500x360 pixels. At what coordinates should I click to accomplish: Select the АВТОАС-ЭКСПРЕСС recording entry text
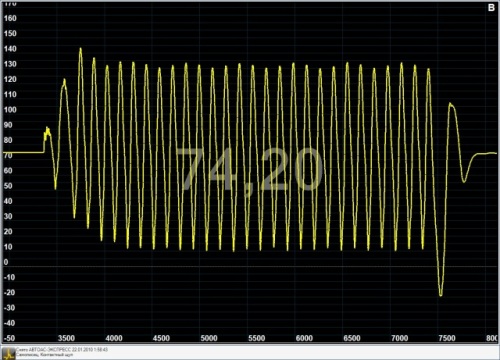point(62,350)
